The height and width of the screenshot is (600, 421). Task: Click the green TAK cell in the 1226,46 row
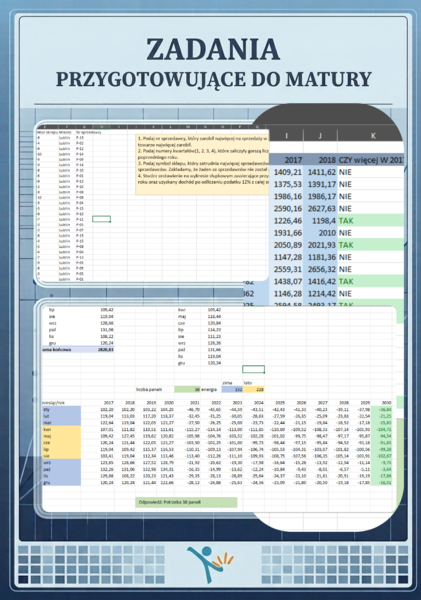370,221
